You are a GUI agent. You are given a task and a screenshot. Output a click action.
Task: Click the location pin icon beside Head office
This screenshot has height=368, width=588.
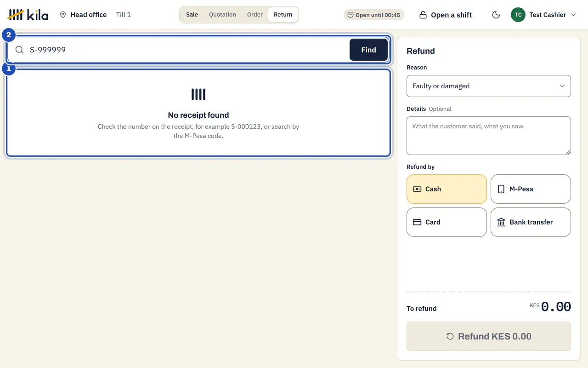click(63, 15)
